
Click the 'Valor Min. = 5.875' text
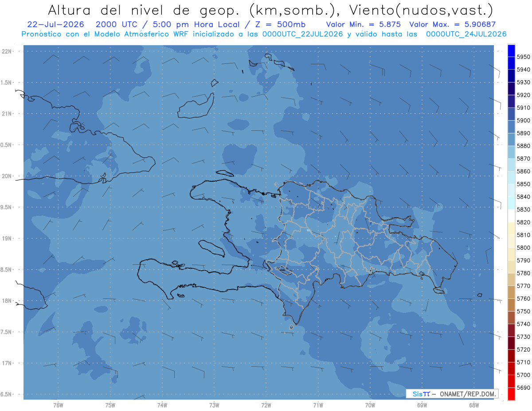[x=363, y=25]
